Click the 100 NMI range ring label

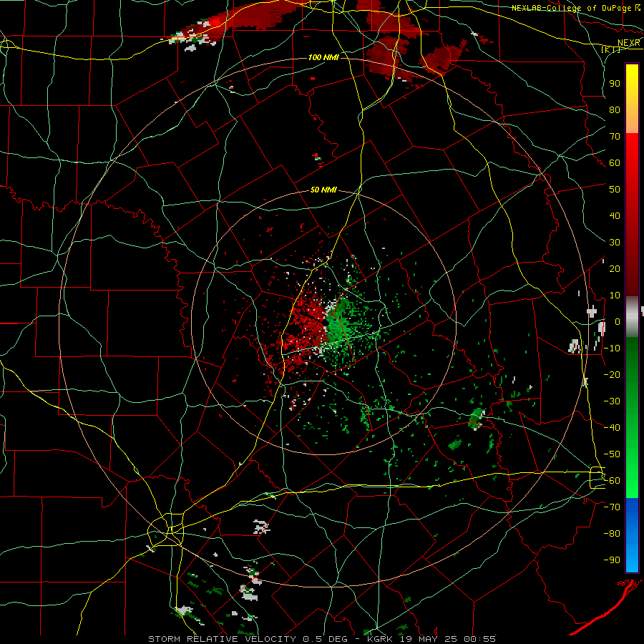point(323,57)
